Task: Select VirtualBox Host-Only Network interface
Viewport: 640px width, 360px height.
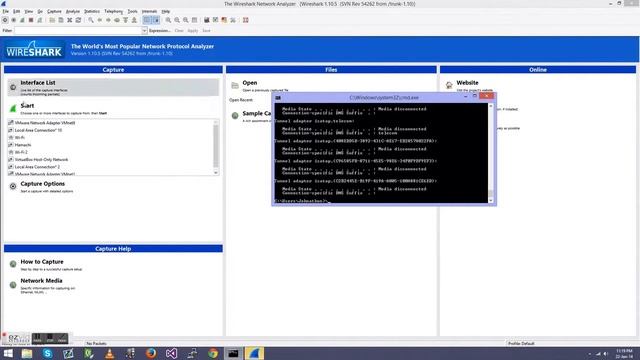Action: tap(41, 160)
